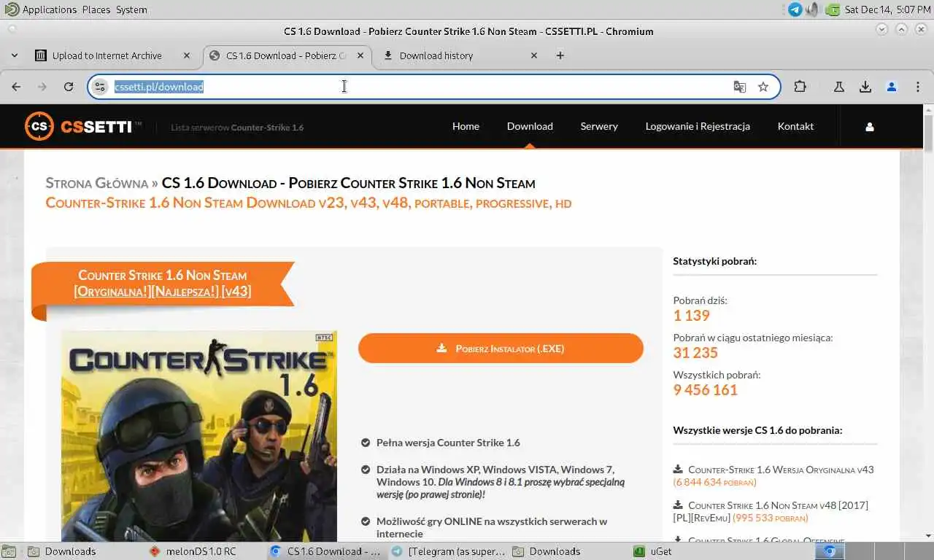Click the browser back arrow

(x=16, y=87)
